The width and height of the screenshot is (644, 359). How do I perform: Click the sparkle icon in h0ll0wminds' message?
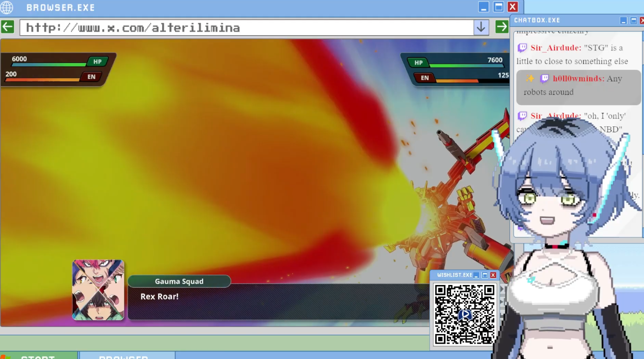530,78
